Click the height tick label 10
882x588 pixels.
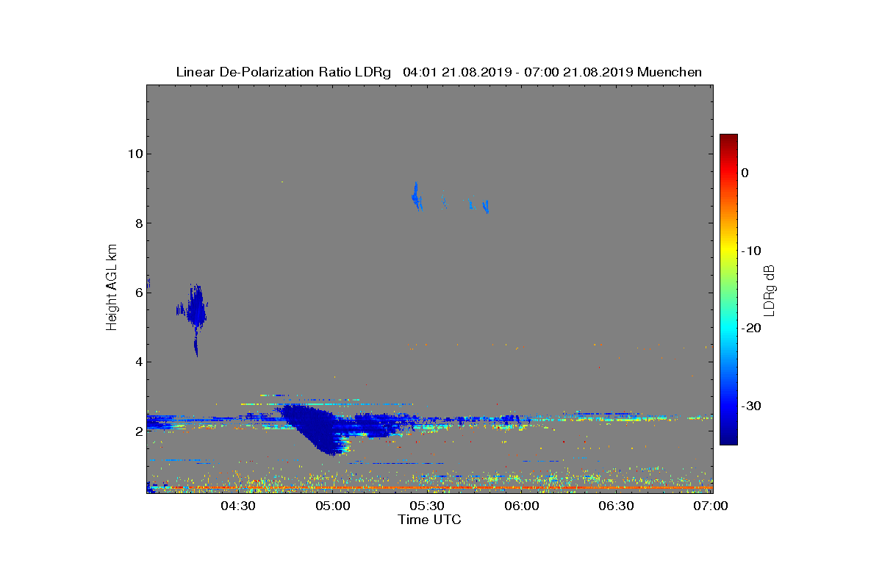(x=135, y=154)
